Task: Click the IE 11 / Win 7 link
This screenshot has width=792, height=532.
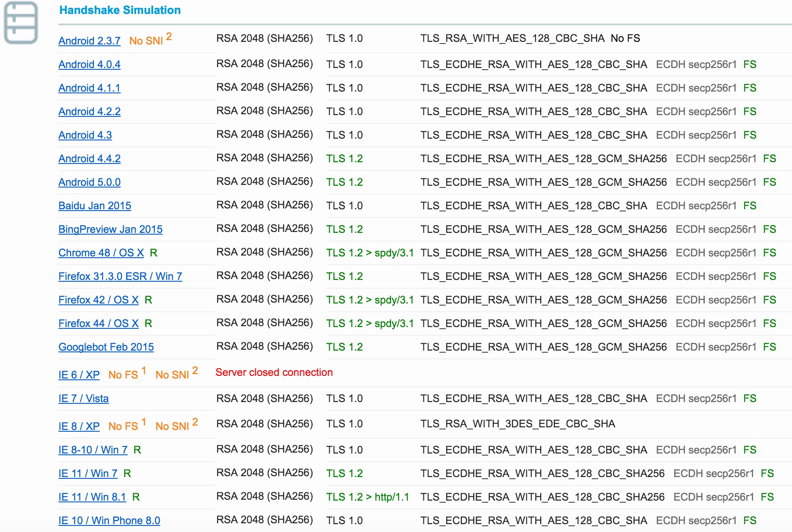Action: coord(88,474)
